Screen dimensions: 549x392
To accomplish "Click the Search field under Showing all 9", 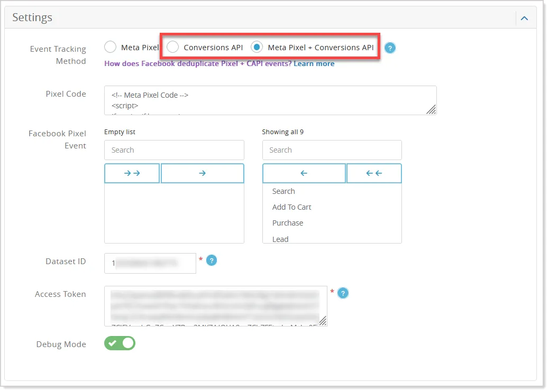I will pos(332,150).
